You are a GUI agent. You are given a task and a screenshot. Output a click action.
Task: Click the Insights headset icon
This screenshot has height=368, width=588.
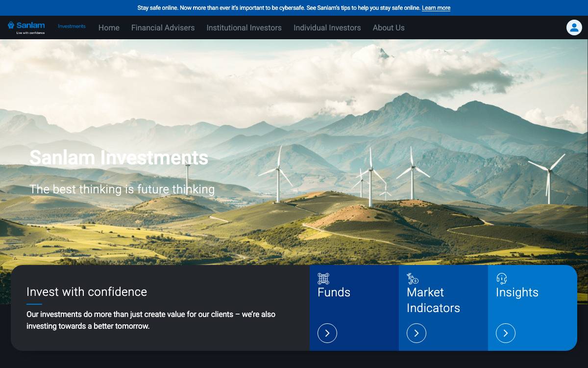502,279
